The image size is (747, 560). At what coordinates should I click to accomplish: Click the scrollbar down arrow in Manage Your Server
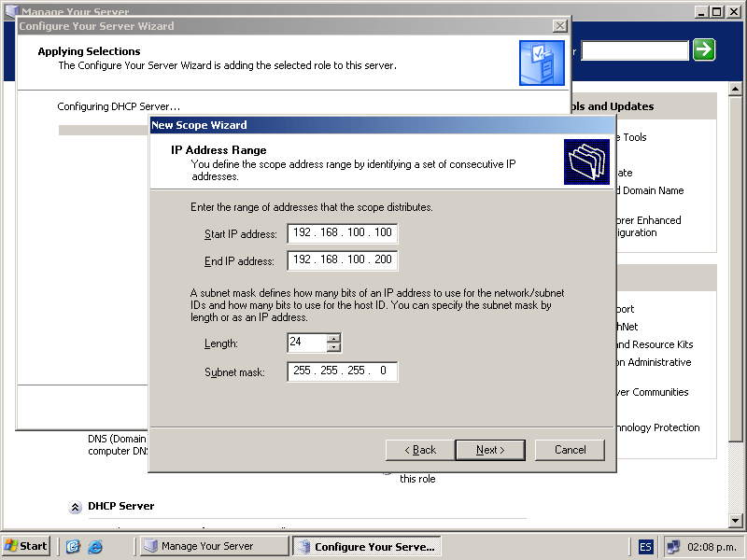[736, 520]
